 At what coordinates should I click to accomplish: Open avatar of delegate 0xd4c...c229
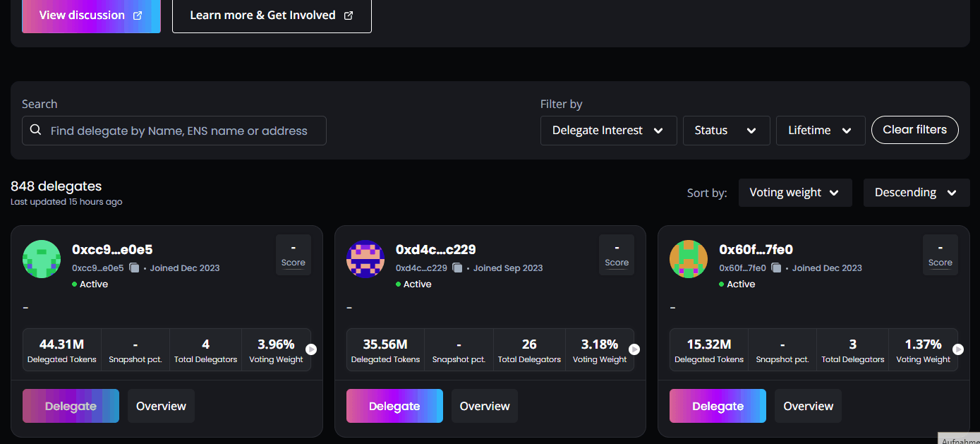(x=365, y=259)
